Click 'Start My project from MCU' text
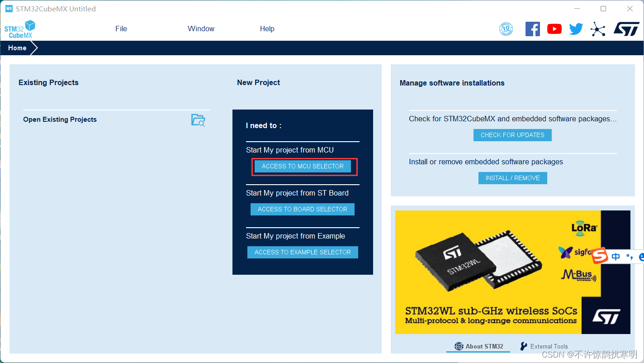This screenshot has height=363, width=644. tap(290, 150)
